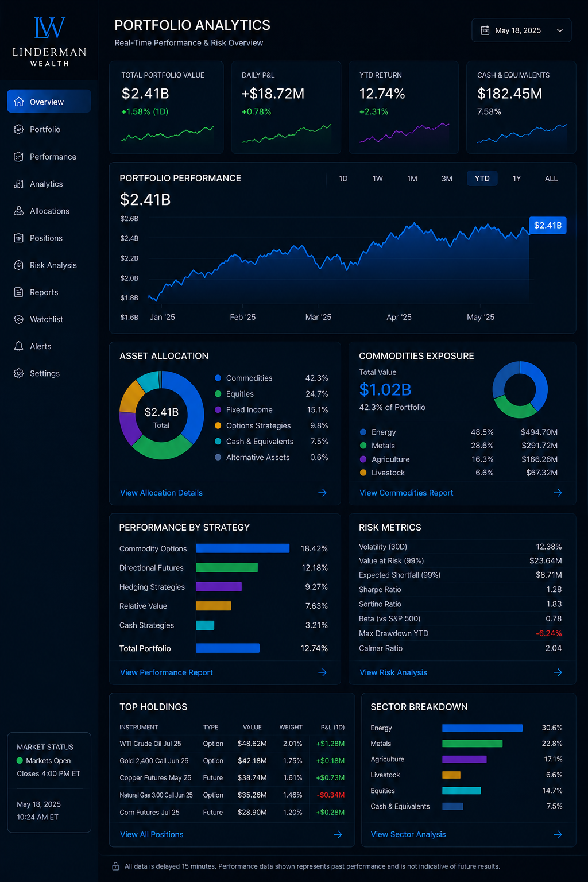
Task: Select Natural Gas 3.00 Call Jun 25 row
Action: point(232,795)
